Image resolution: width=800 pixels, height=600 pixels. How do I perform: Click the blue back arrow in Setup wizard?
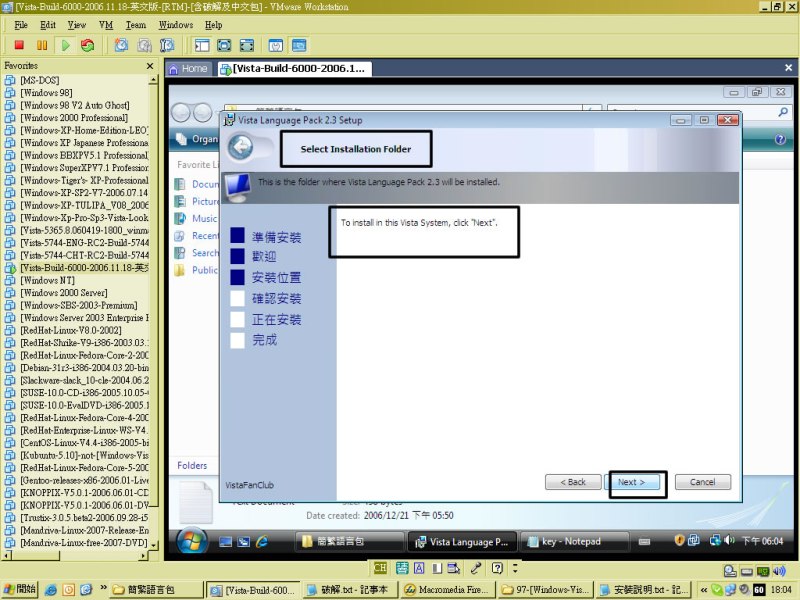click(x=241, y=148)
